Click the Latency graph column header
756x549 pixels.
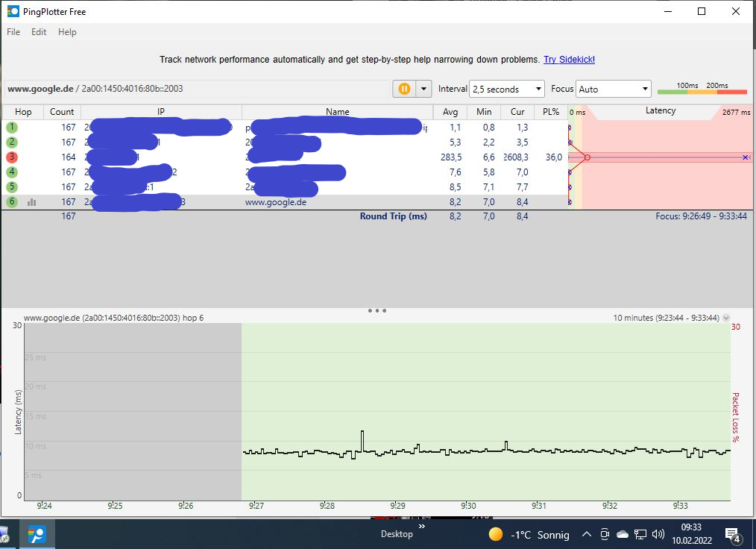(x=660, y=111)
